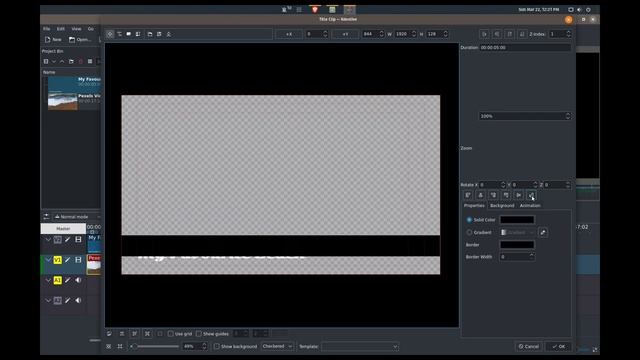Screen dimensions: 640x360
Task: Click the align left icon under Rotate
Action: tap(468, 195)
